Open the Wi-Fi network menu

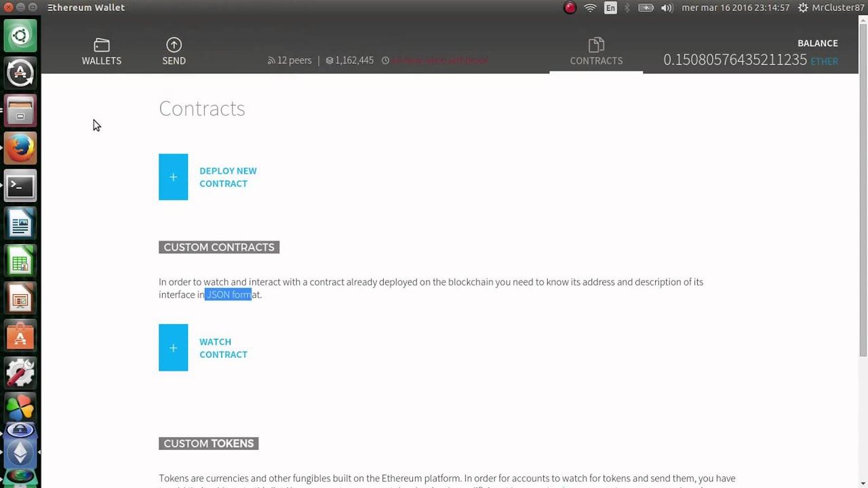pos(591,7)
